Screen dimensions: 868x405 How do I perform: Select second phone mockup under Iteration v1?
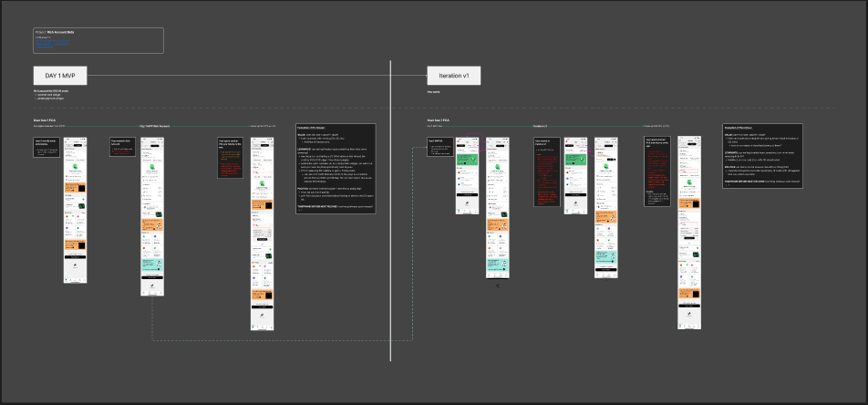point(498,208)
